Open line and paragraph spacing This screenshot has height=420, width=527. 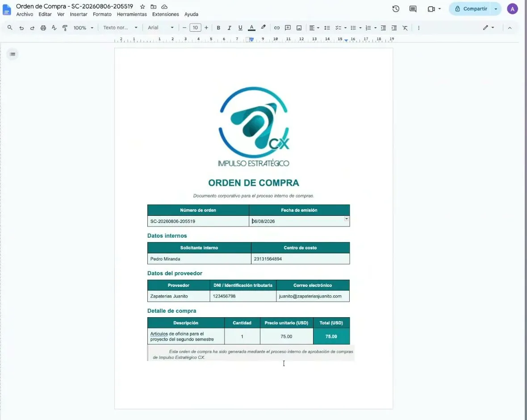click(326, 28)
